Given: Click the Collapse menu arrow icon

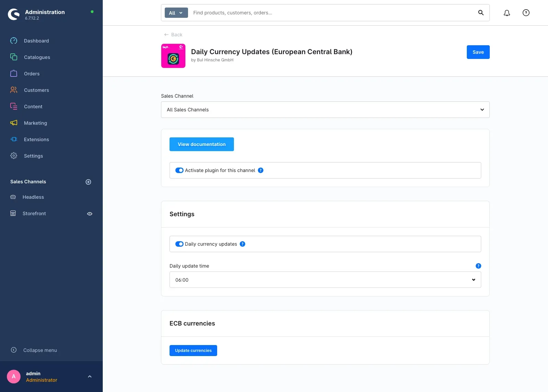Looking at the screenshot, I should (x=14, y=350).
